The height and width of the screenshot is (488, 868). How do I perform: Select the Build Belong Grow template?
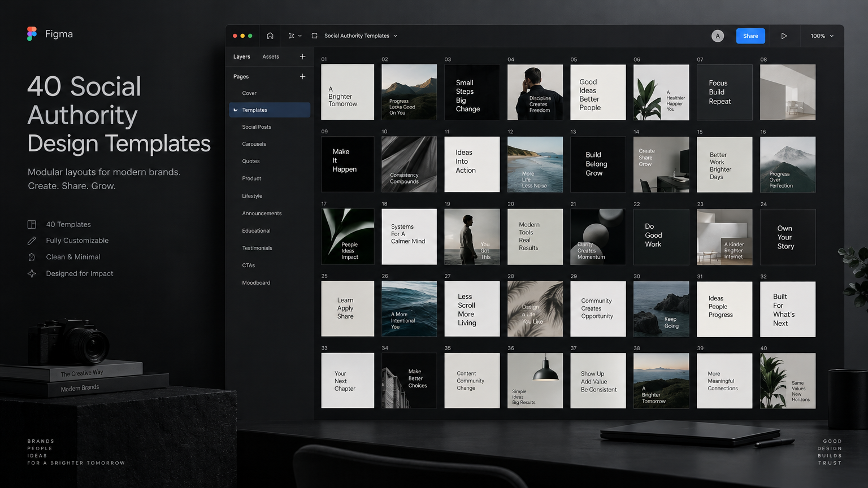[x=598, y=164]
